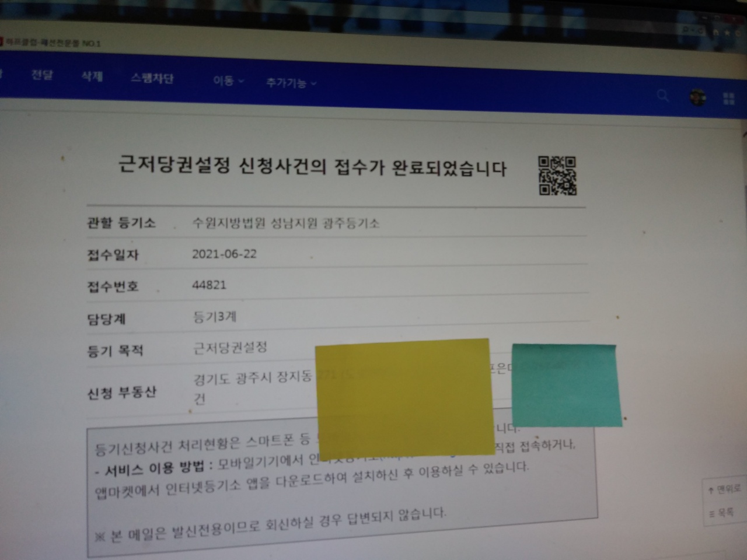The height and width of the screenshot is (560, 747).
Task: Click the receipt number 44821
Action: [x=209, y=285]
